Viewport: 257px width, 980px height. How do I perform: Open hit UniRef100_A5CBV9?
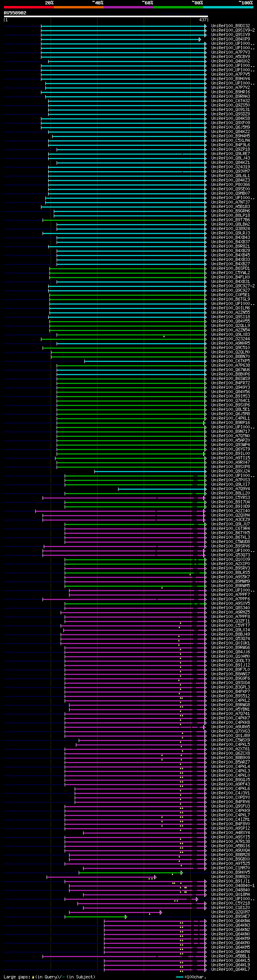[x=230, y=57]
